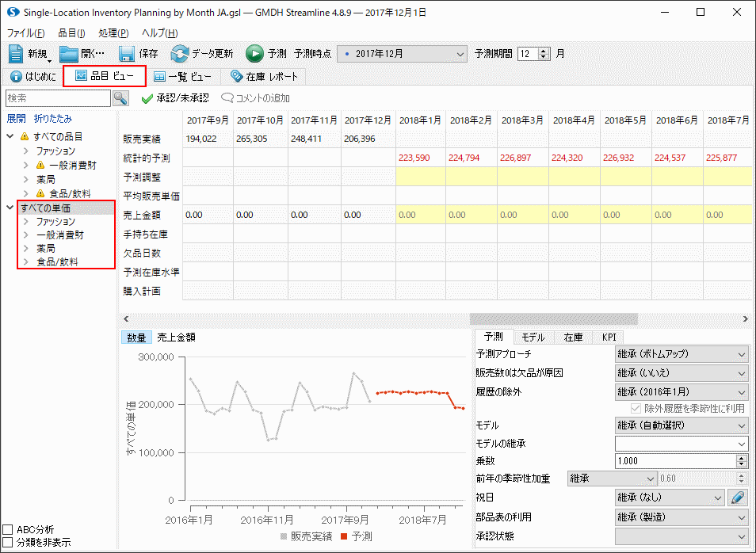
Task: Click the pencil edit icon beside 祝日
Action: (738, 498)
